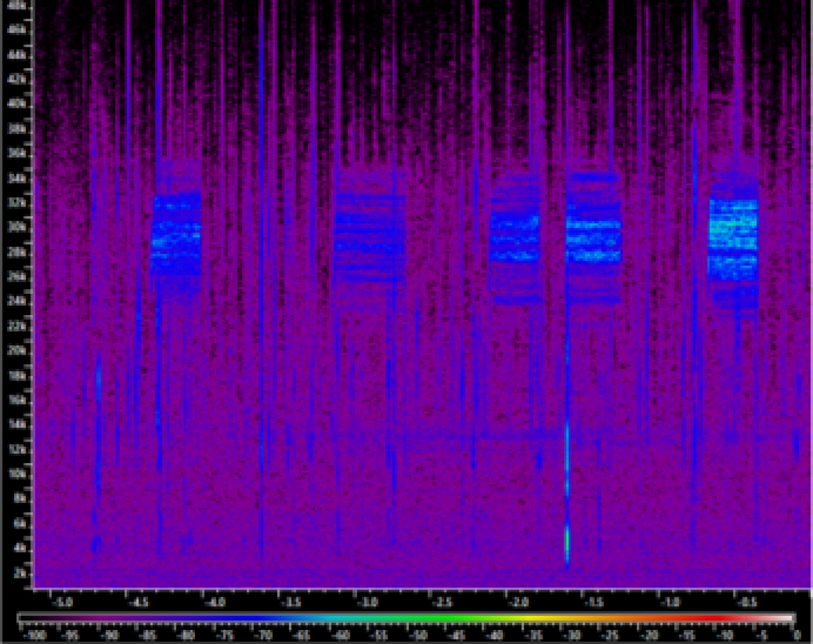Click the 10k frequency axis label
813x644 pixels.
point(17,474)
